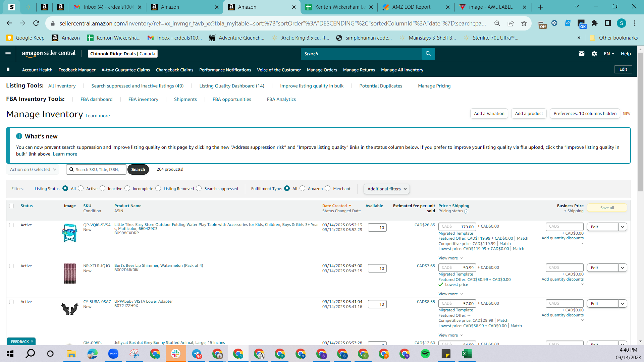This screenshot has width=644, height=362.
Task: Open Spotify from the taskbar
Action: 425,354
